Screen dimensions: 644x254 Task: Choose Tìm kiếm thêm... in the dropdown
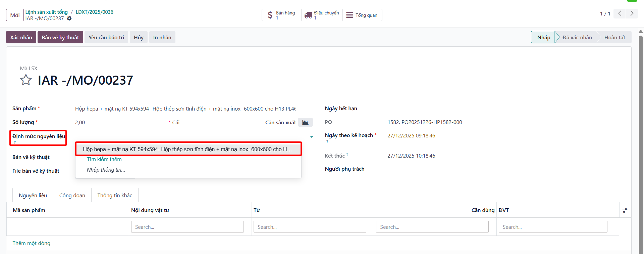coord(106,159)
